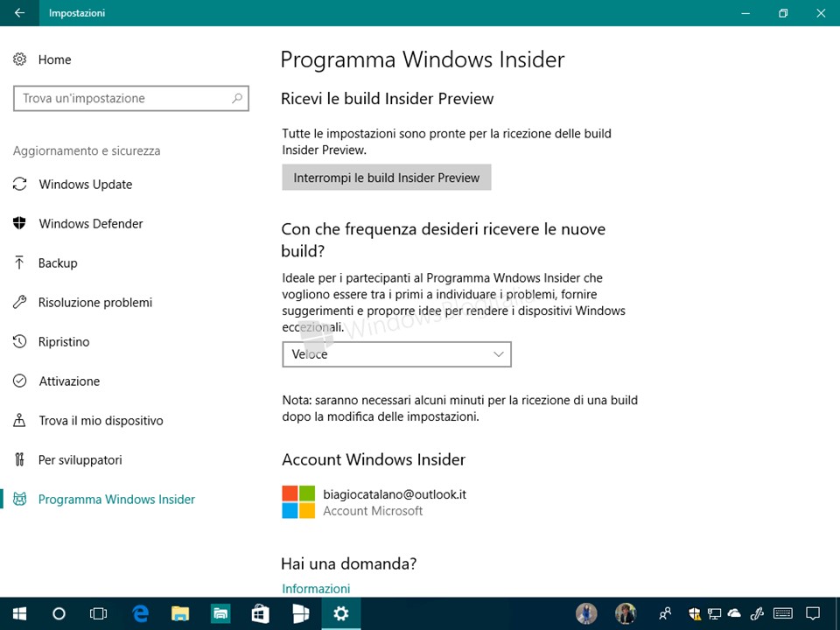
Task: Open the People icon in taskbar
Action: [665, 613]
